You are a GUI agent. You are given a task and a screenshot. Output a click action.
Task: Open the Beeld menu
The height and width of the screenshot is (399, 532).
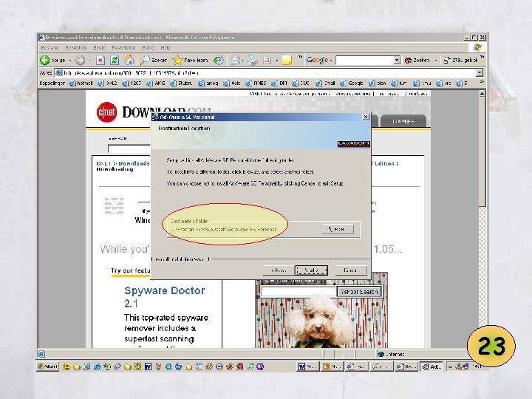point(99,48)
